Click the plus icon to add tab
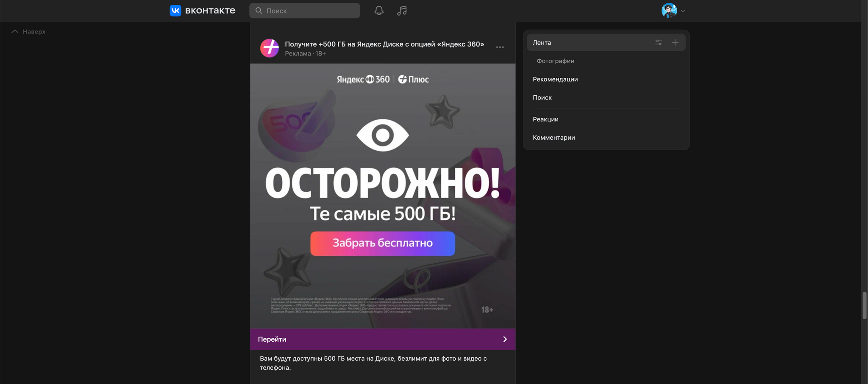 [675, 42]
